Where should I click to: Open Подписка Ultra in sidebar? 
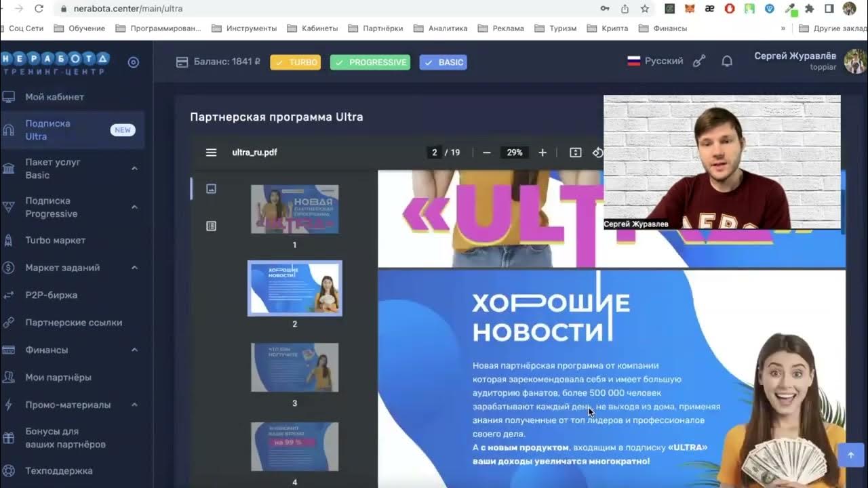tap(72, 130)
